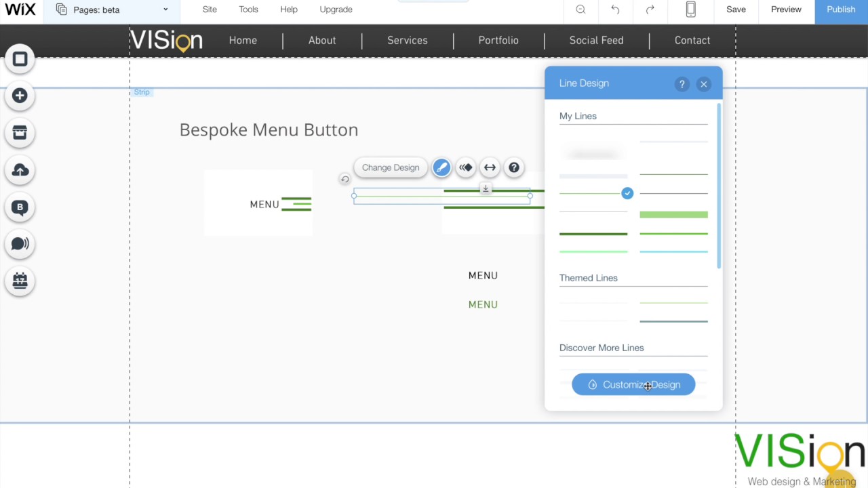
Task: Open the App Market store icon
Action: click(20, 133)
